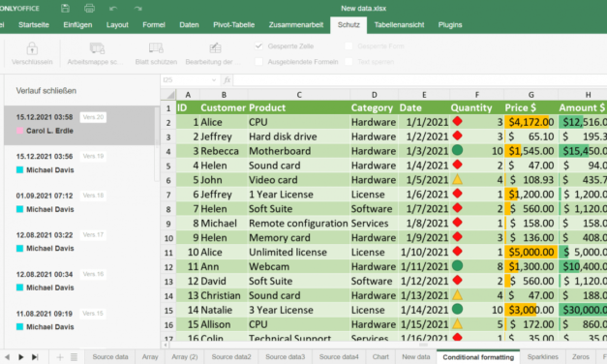Click the cell containing Motherboard
This screenshot has height=364, width=607.
tap(299, 151)
